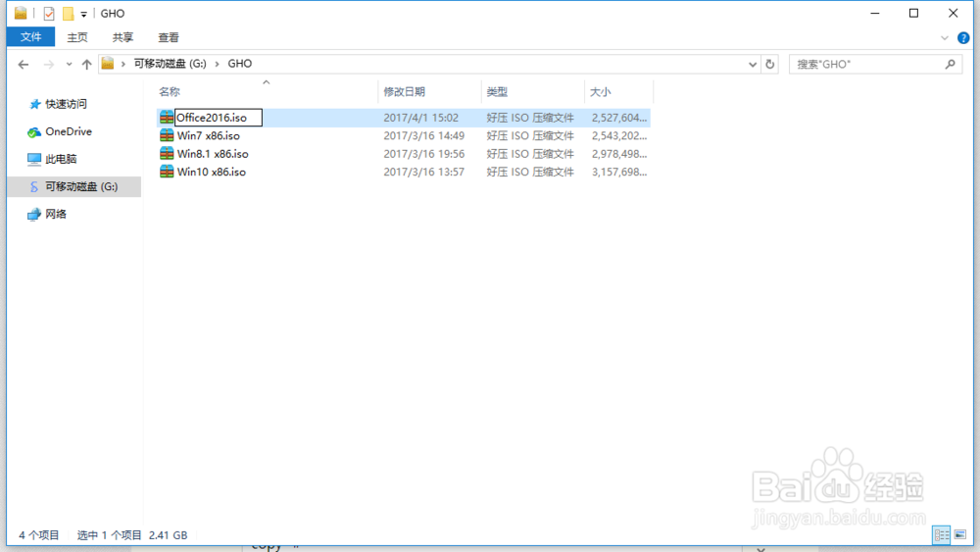The width and height of the screenshot is (980, 552).
Task: Click the folder icon in title bar
Action: pos(21,13)
